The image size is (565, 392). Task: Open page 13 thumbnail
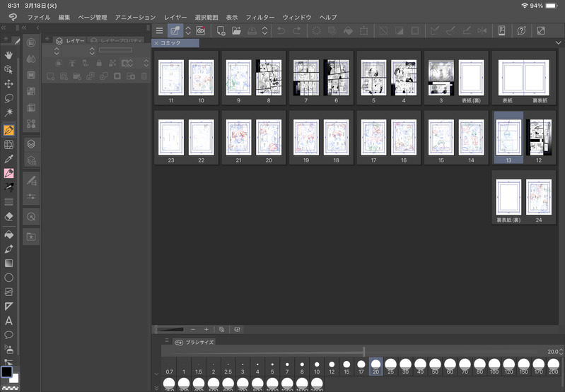pyautogui.click(x=508, y=138)
